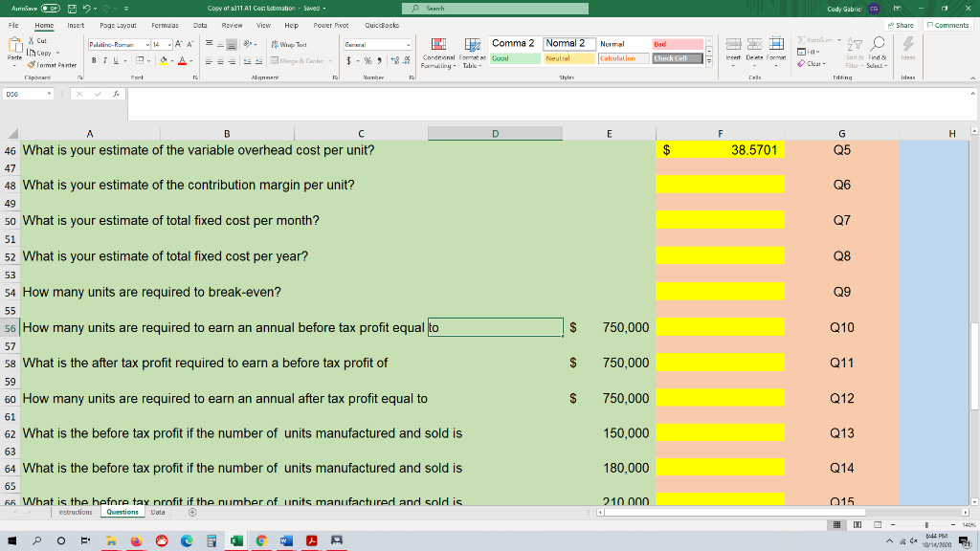Viewport: 980px width, 551px height.
Task: Underline the selected cell text
Action: [x=116, y=60]
